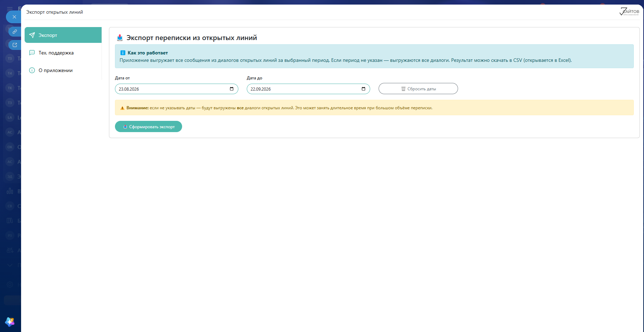
Task: Copy link using the chain icon
Action: click(15, 32)
